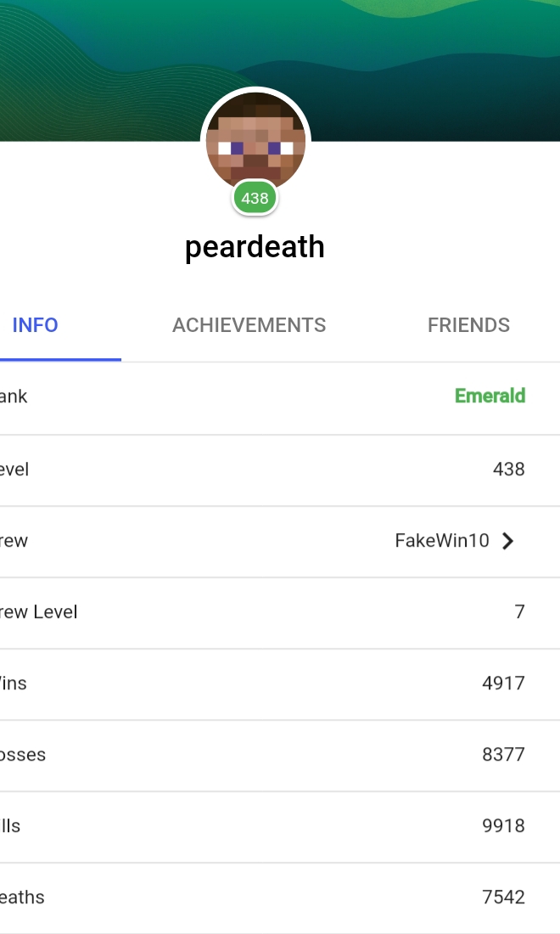560x934 pixels.
Task: Select the INFO tab
Action: (35, 325)
